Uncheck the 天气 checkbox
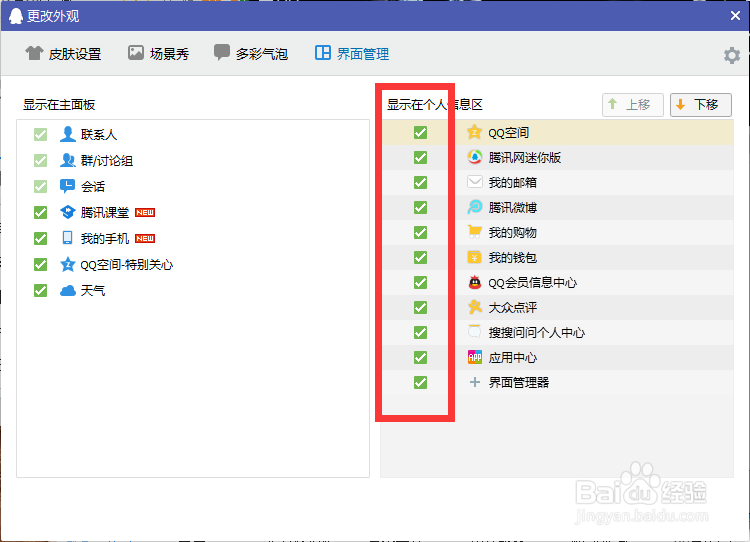 [x=41, y=290]
